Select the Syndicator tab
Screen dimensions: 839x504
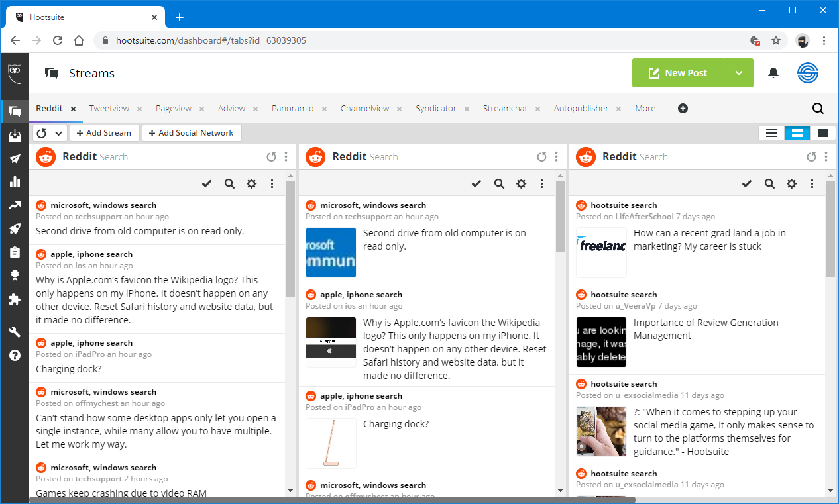point(436,108)
